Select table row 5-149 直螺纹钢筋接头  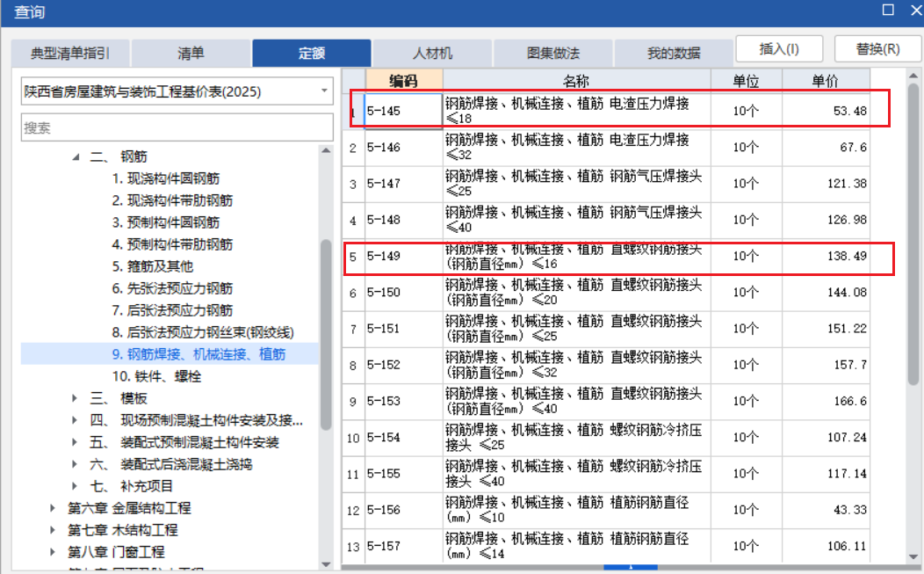(527, 257)
